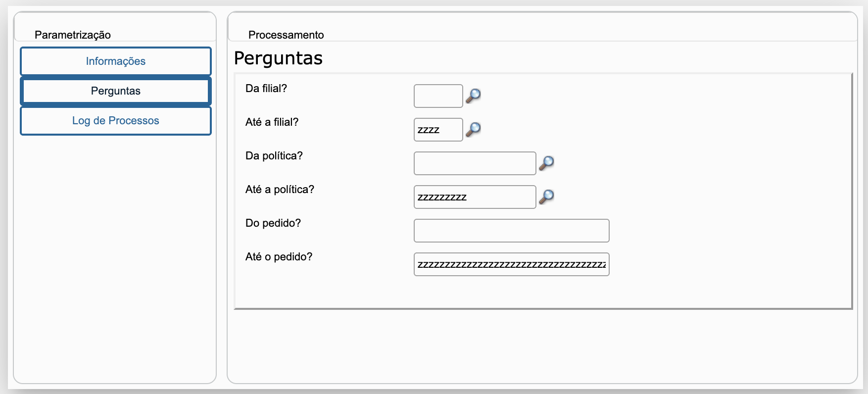Click the "Até o pedido?" label text

[279, 257]
